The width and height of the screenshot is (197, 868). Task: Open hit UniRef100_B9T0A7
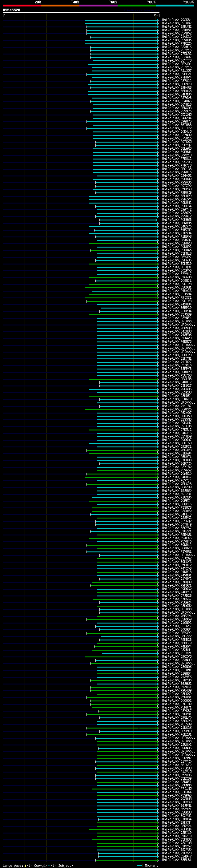[177, 23]
